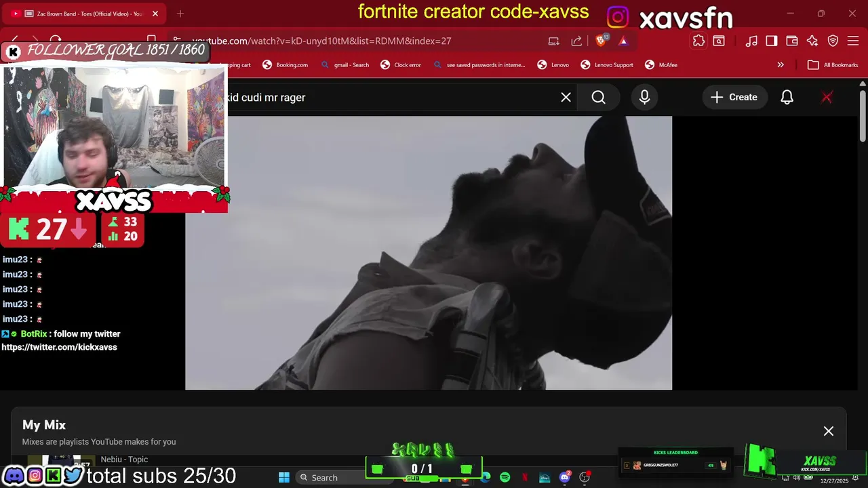Open the Lenovo bookmark
Image resolution: width=868 pixels, height=488 pixels.
click(x=553, y=65)
